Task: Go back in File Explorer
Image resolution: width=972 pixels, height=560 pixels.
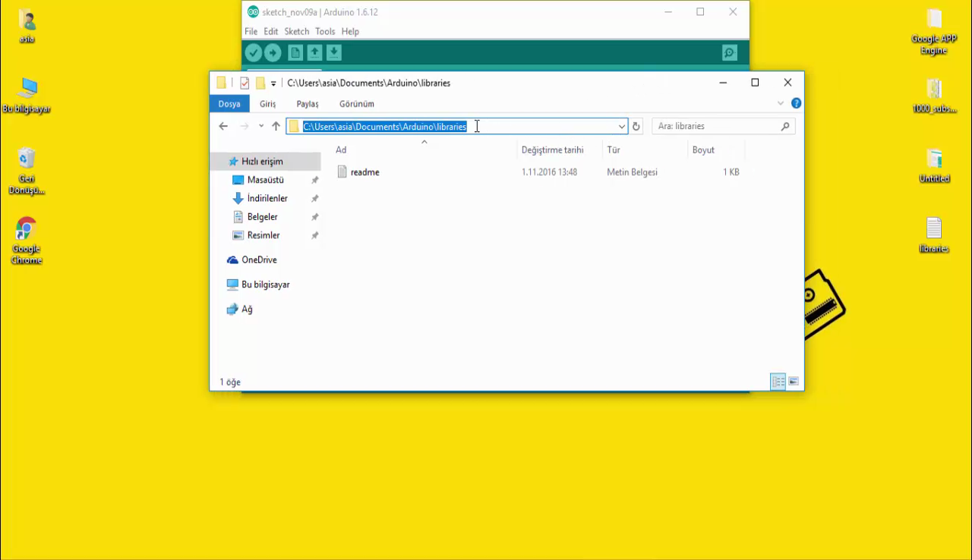Action: click(x=223, y=126)
